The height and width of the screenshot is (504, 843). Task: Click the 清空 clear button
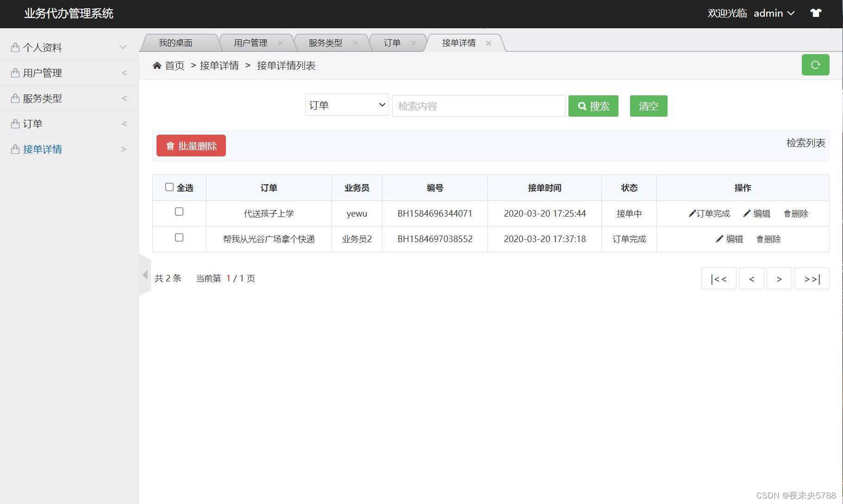pos(649,106)
